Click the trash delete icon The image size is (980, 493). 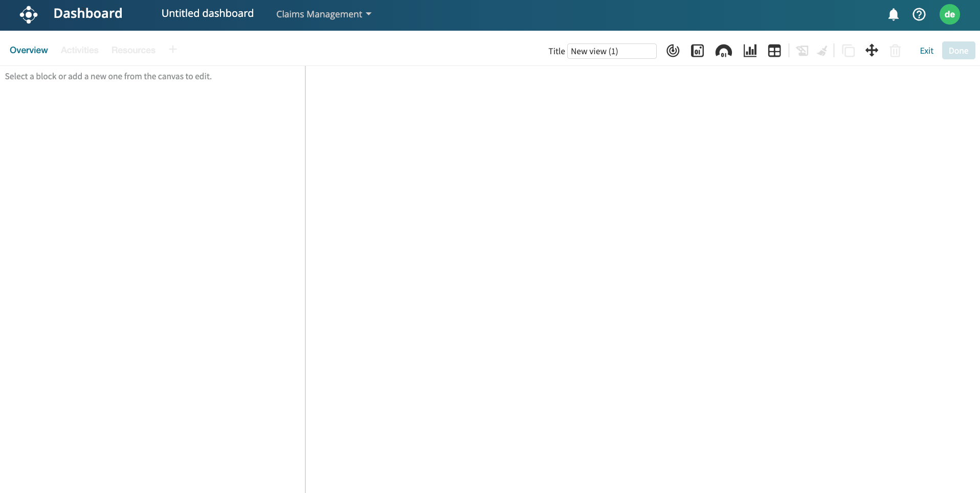click(x=895, y=51)
